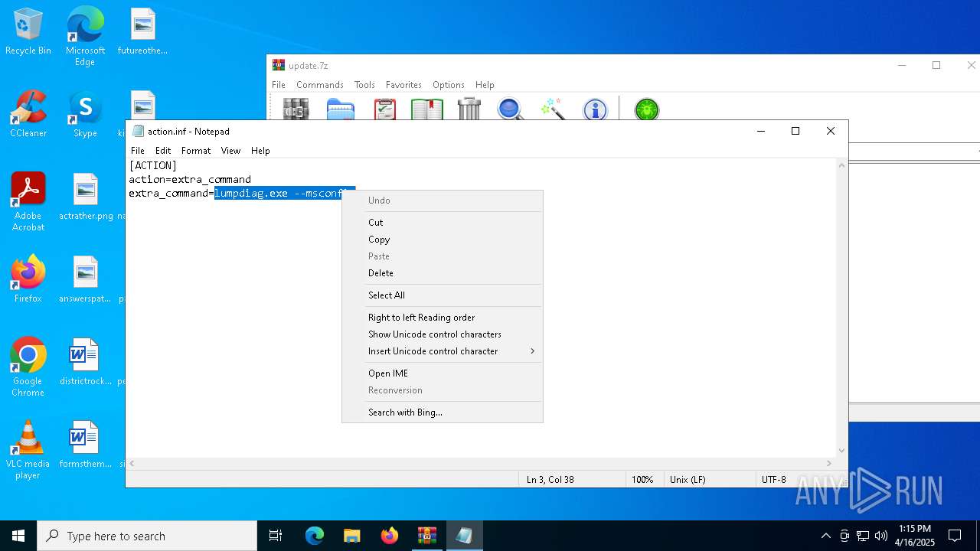Maximize the WinRAR update.7z window
This screenshot has width=980, height=551.
coord(936,66)
